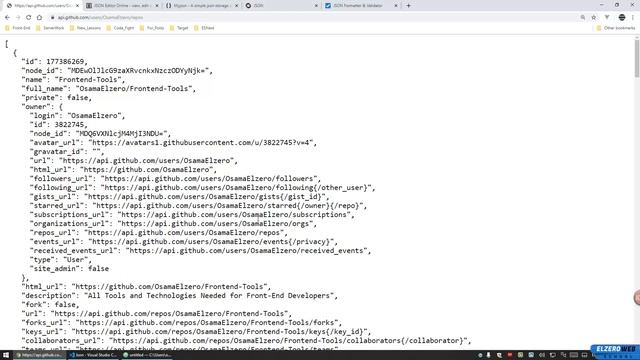Click the collaborators_url line
Viewport: 640px width, 360px height.
tap(247, 340)
